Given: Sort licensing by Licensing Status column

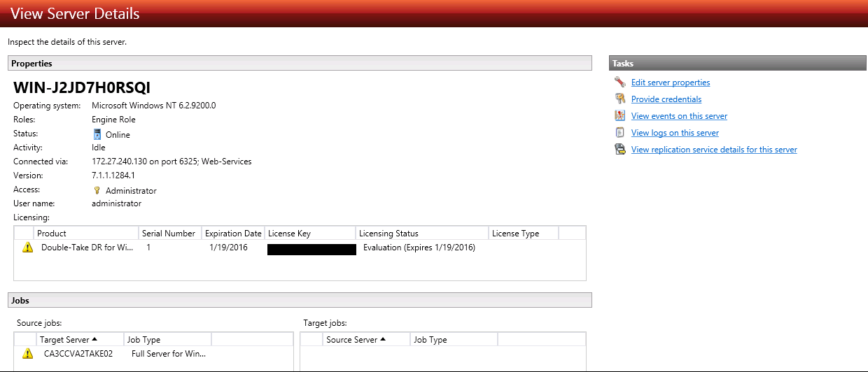Looking at the screenshot, I should pos(422,233).
